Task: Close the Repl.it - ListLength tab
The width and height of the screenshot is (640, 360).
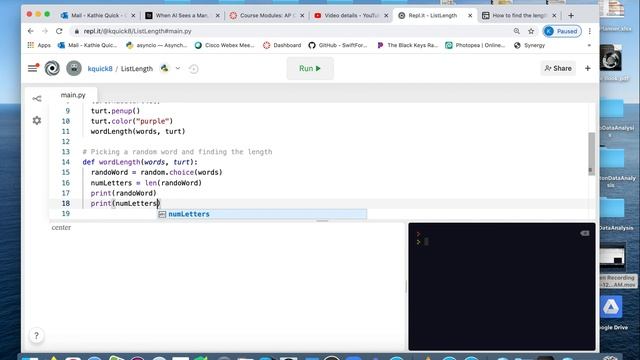Action: tap(470, 16)
